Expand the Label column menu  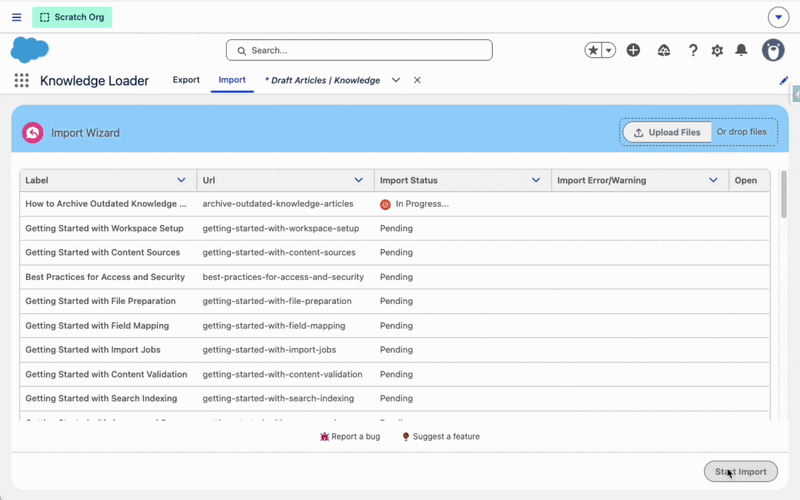pos(181,180)
